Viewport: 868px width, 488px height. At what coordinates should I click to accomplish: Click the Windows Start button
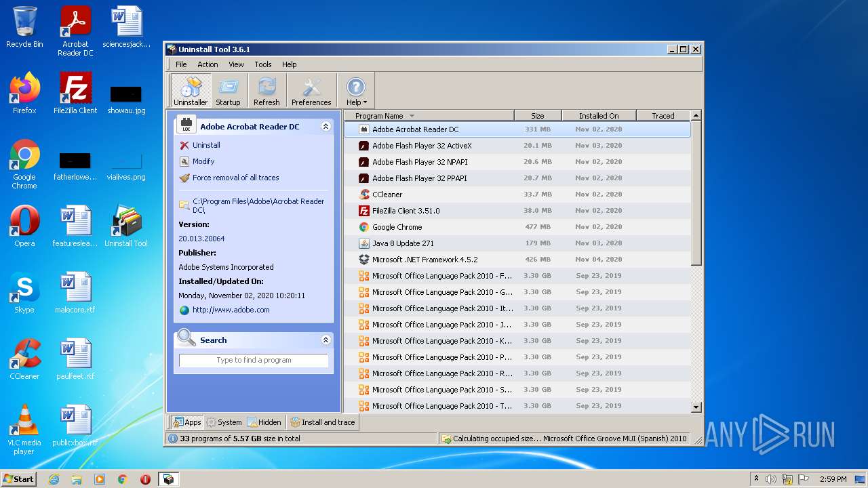click(19, 479)
